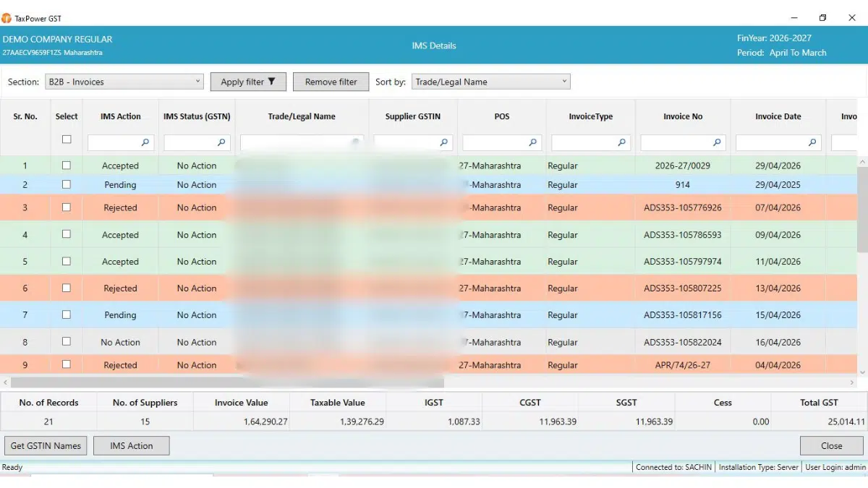
Task: Click the InvoiceType column header
Action: [591, 116]
